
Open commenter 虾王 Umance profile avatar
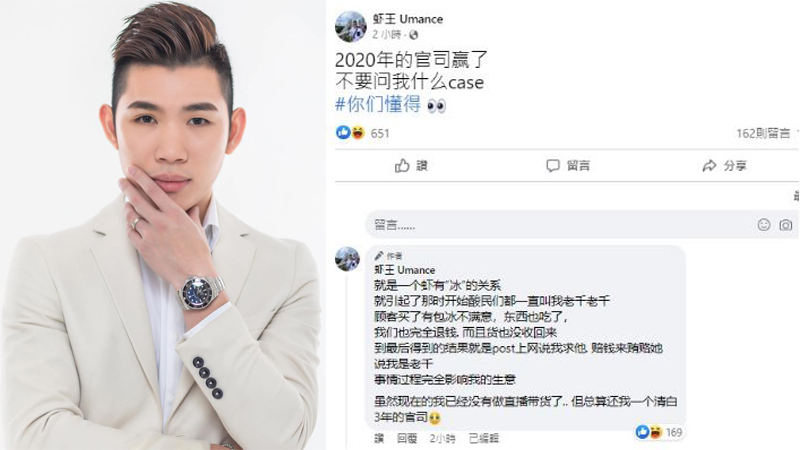[x=347, y=259]
